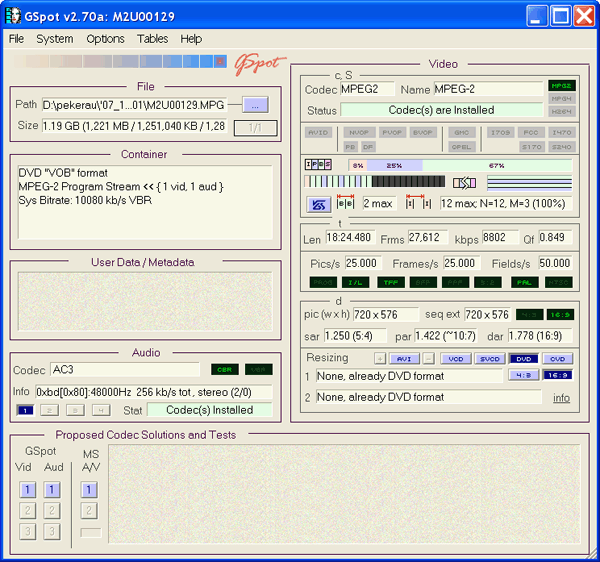This screenshot has width=600, height=562.
Task: Click the audio CBR indicator
Action: pyautogui.click(x=227, y=370)
